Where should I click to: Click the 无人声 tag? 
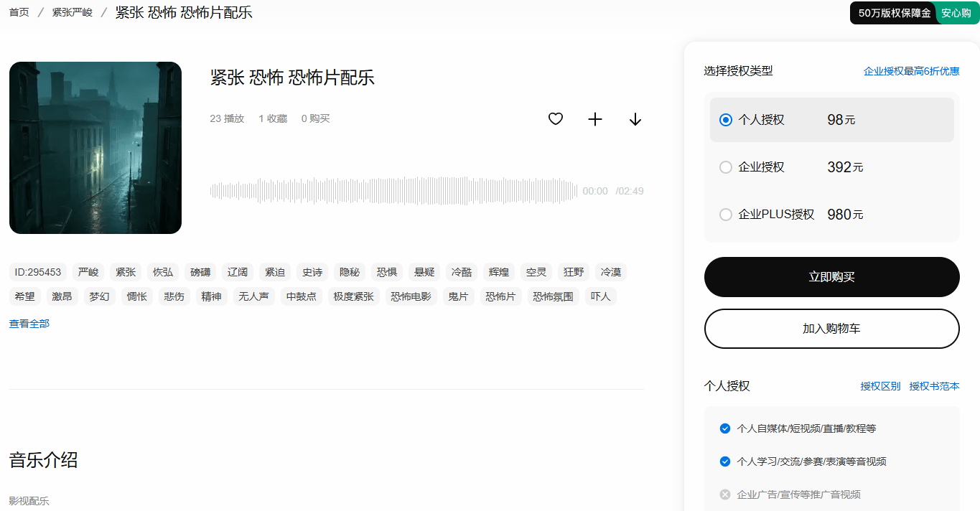coord(254,296)
